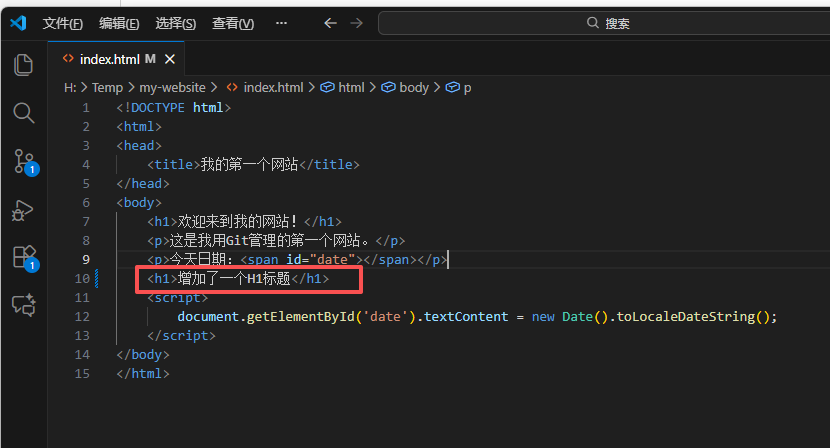Close the index.html editor tab
The width and height of the screenshot is (830, 448).
(x=170, y=59)
